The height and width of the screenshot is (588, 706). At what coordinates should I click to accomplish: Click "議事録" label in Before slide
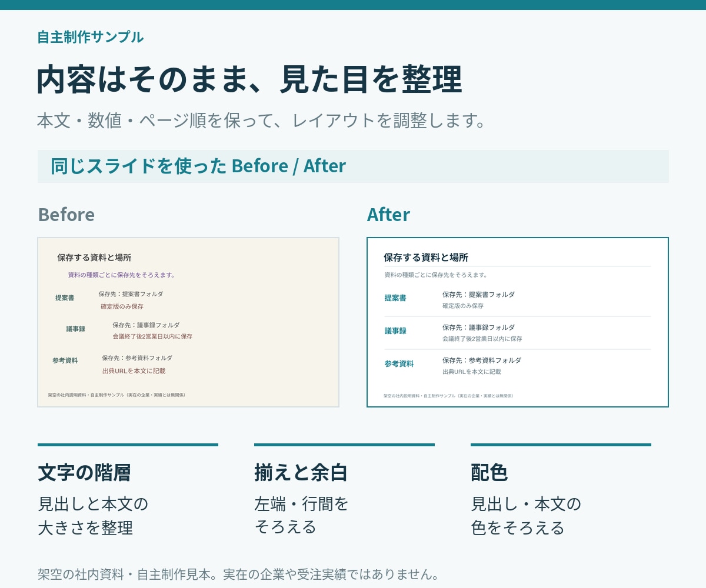point(75,329)
